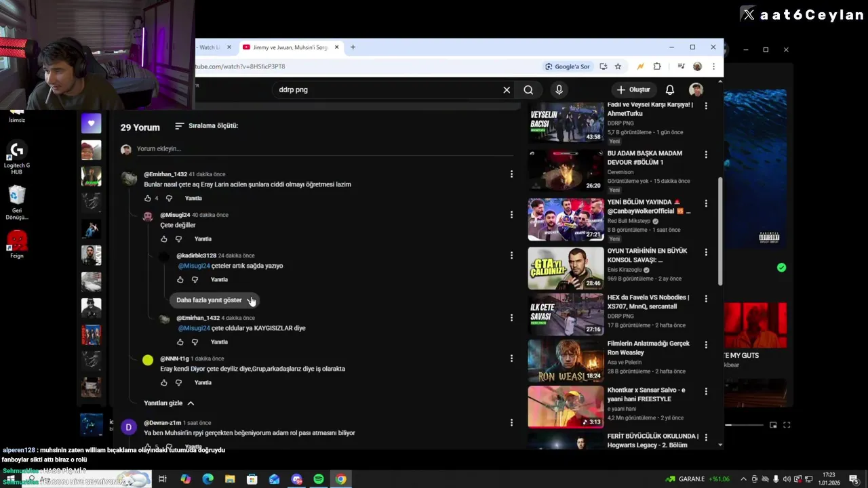Start voice search with the microphone icon

[x=559, y=89]
